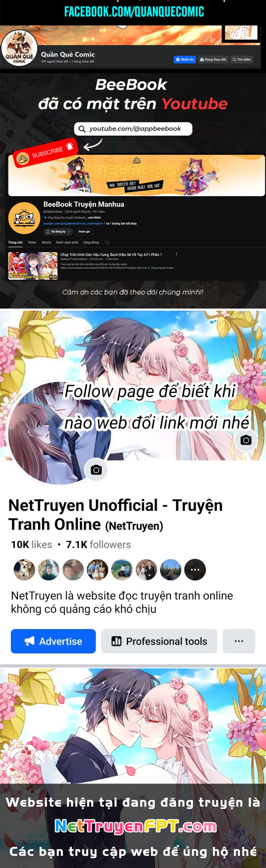Click the red SUBSCRIBE bell badge
This screenshot has height=868, width=266.
click(45, 152)
